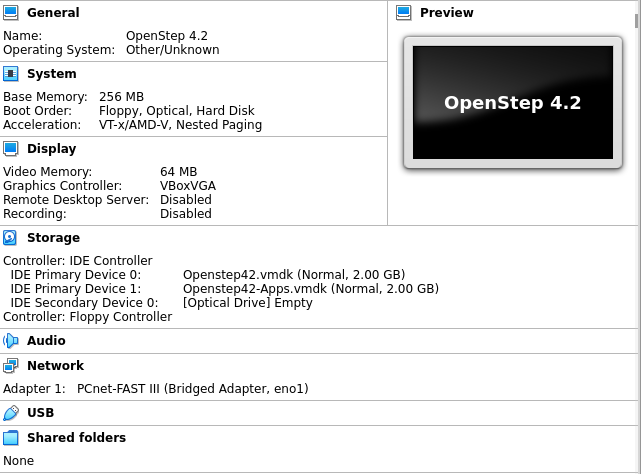Viewport: 641px width, 474px height.
Task: Click the Audio speaker icon
Action: tap(11, 341)
